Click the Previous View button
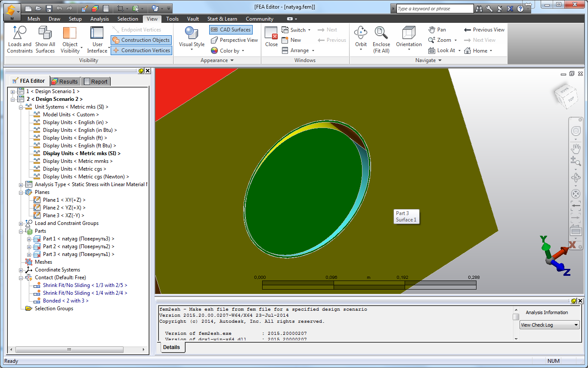 click(x=484, y=30)
